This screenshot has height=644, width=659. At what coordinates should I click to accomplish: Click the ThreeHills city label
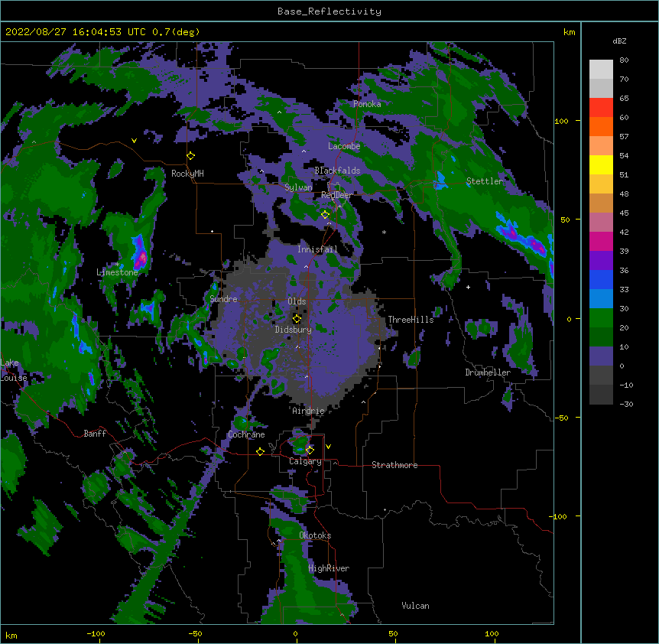[411, 320]
